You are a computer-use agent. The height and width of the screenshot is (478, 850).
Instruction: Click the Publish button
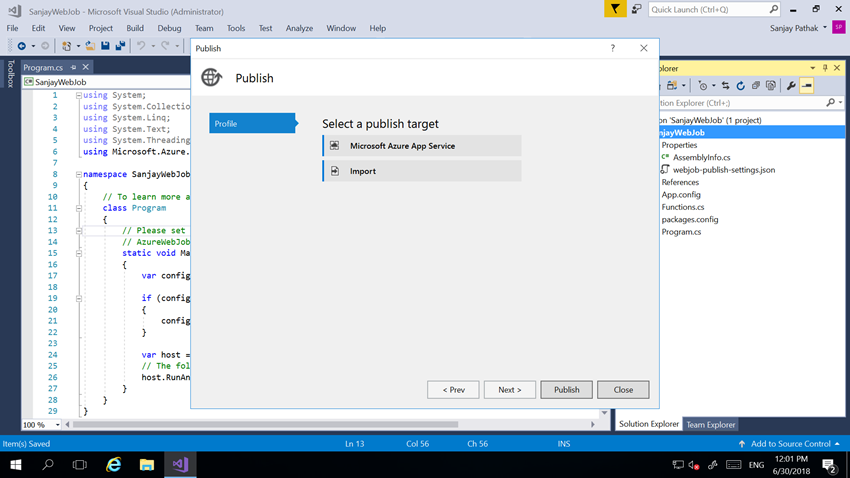pos(566,390)
